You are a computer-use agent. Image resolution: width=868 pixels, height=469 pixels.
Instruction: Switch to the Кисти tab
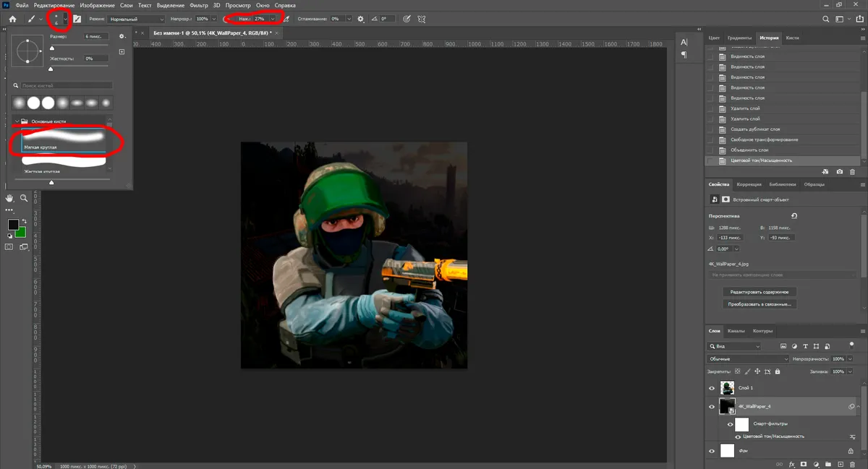pos(793,38)
